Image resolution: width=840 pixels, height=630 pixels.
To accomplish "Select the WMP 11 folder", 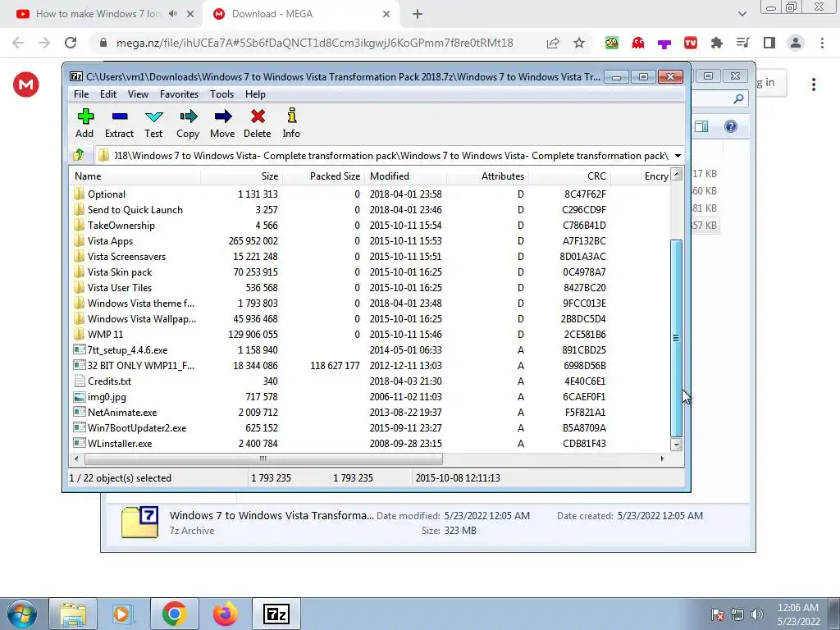I will coord(105,335).
